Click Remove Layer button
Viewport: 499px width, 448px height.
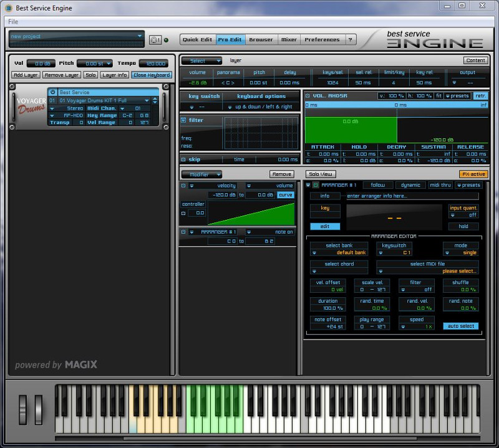[61, 75]
